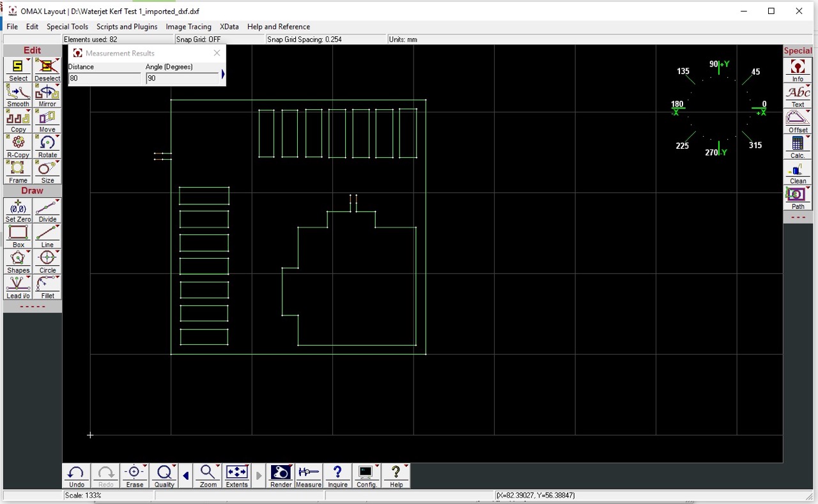Select the Rotate tool
The image size is (818, 504).
coord(47,146)
